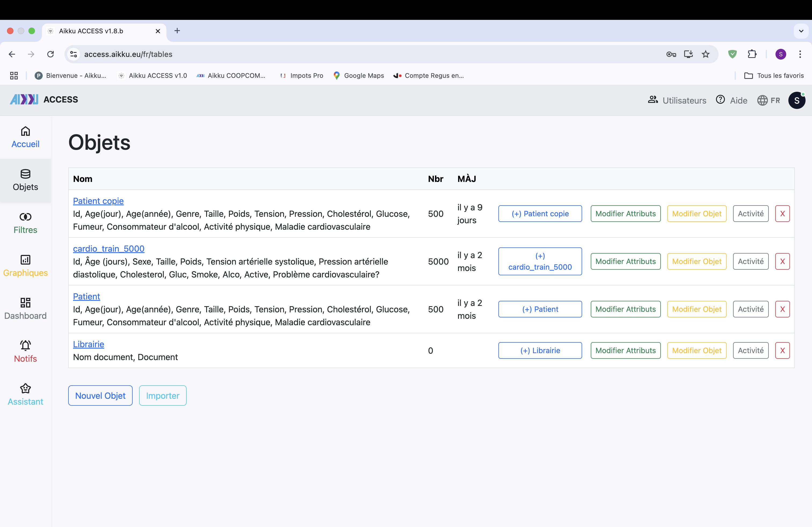Open the password key icon in address bar
The height and width of the screenshot is (527, 812).
point(671,54)
